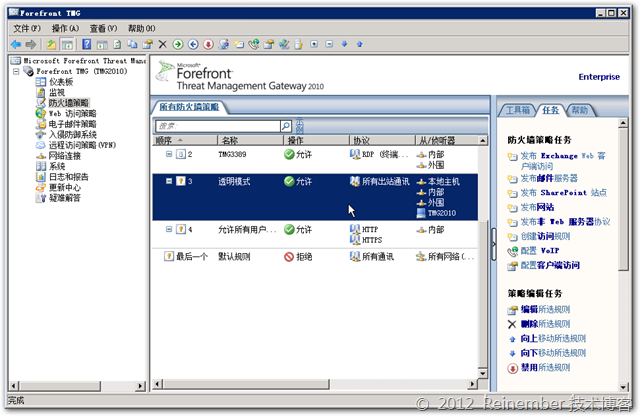Click 配置 VoIP link
This screenshot has width=640, height=416.
click(540, 251)
